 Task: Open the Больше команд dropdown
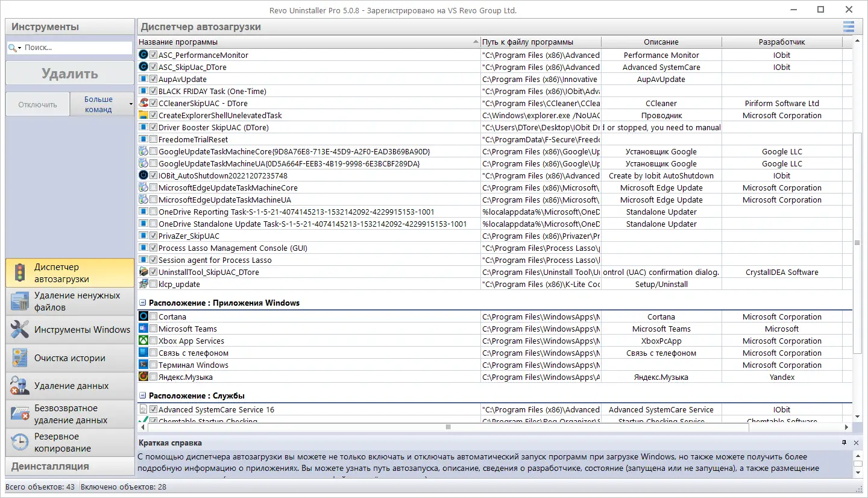(x=102, y=104)
